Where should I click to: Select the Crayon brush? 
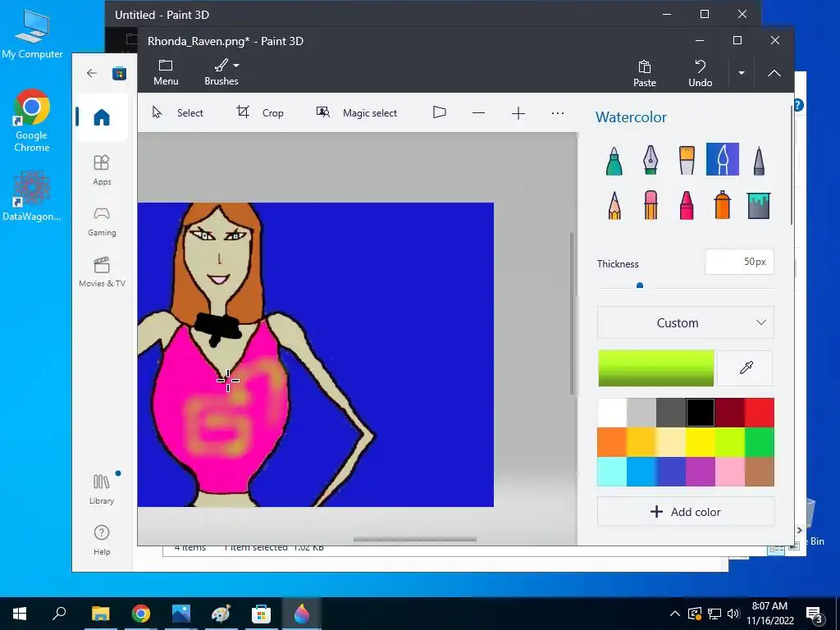click(687, 205)
